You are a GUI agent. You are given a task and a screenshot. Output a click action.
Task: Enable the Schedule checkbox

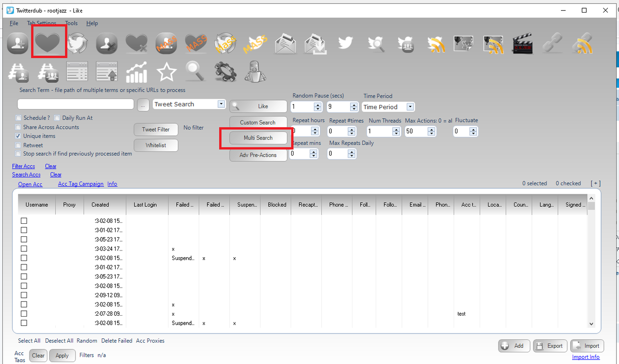(18, 118)
